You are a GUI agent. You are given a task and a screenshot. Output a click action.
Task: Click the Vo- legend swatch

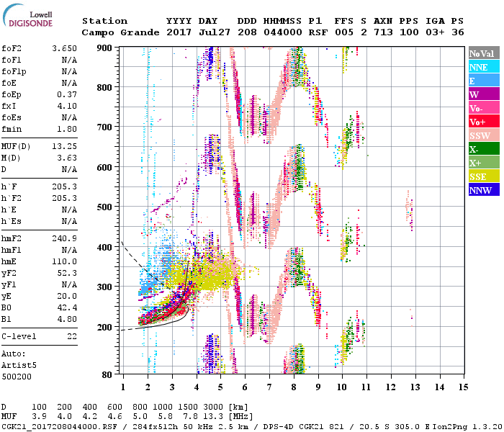click(x=484, y=108)
